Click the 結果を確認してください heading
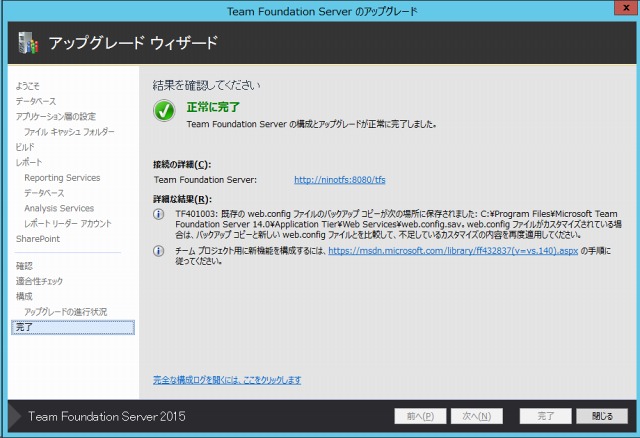This screenshot has height=438, width=640. click(206, 85)
